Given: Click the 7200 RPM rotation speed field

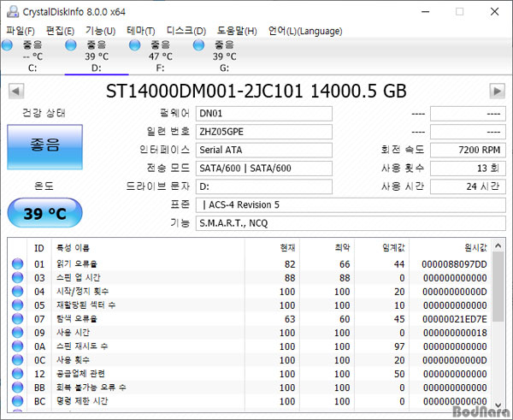Looking at the screenshot, I should coord(468,150).
